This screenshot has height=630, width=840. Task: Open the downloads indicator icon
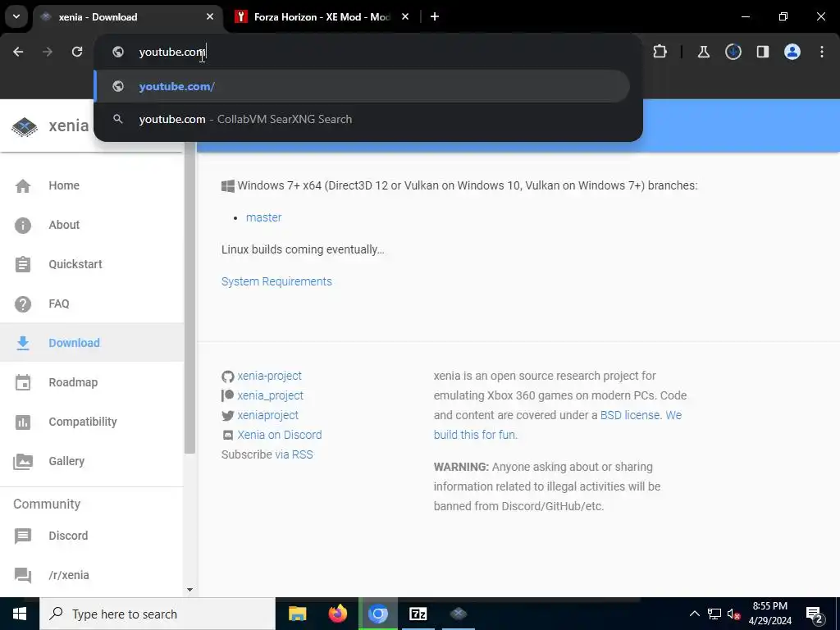coord(733,52)
